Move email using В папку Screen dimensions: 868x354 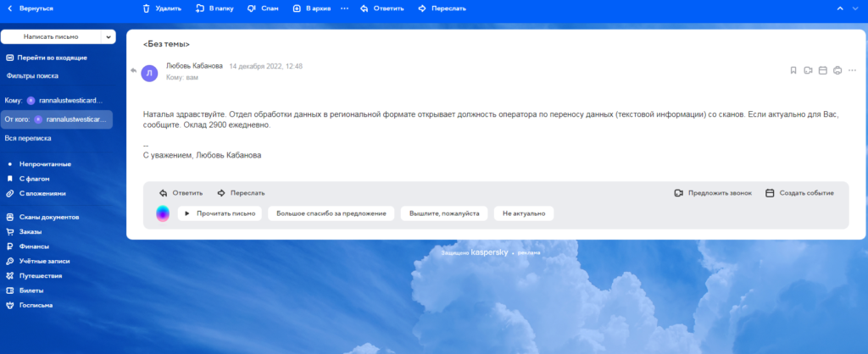(214, 8)
